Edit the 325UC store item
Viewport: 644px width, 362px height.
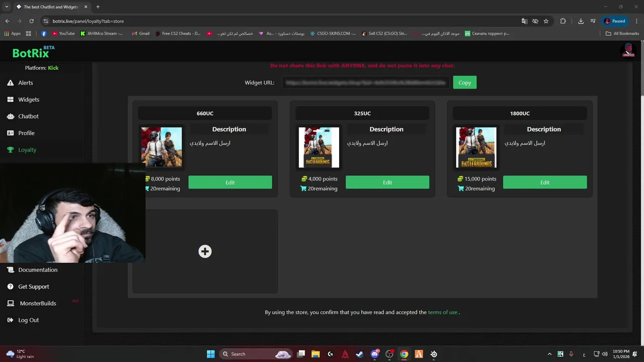pos(387,183)
